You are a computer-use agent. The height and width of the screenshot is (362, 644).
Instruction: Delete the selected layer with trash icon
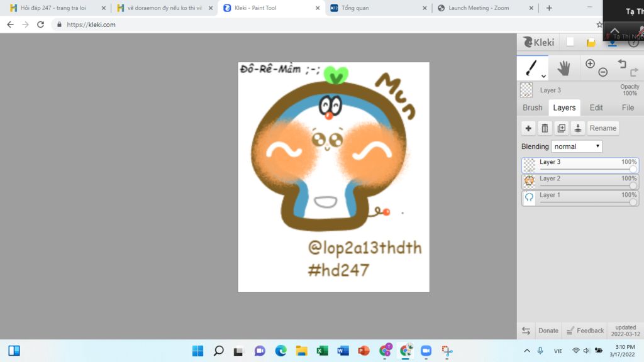point(545,128)
